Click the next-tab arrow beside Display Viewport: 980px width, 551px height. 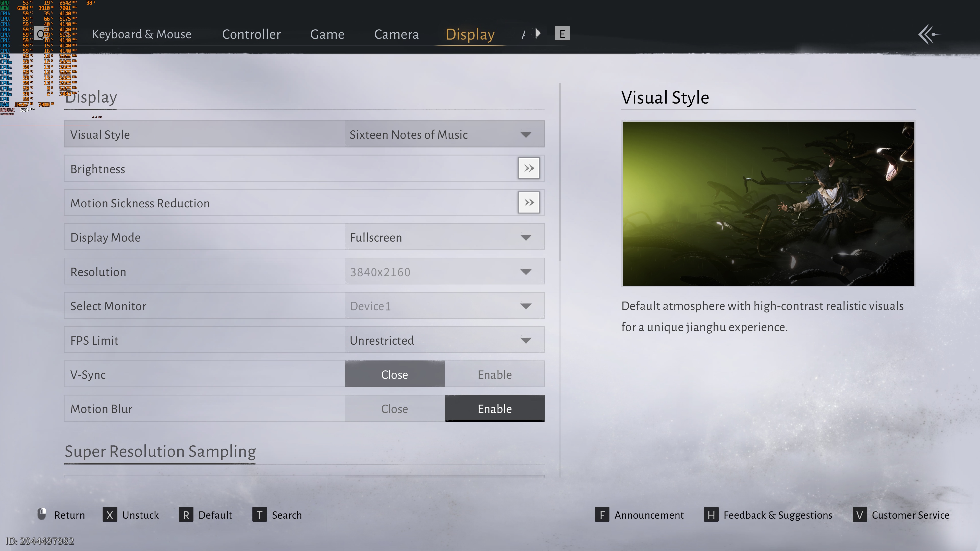point(538,33)
